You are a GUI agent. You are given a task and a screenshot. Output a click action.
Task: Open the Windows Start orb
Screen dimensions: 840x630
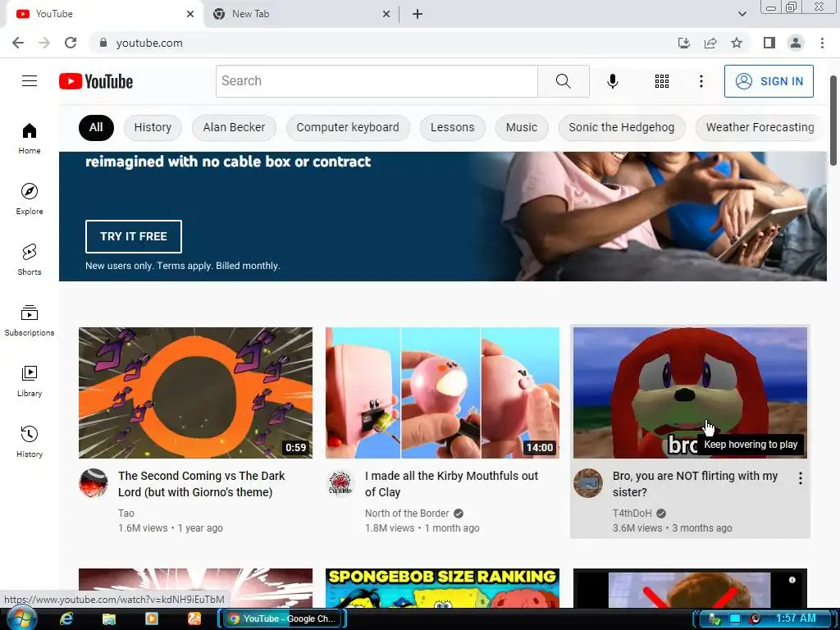pyautogui.click(x=22, y=619)
